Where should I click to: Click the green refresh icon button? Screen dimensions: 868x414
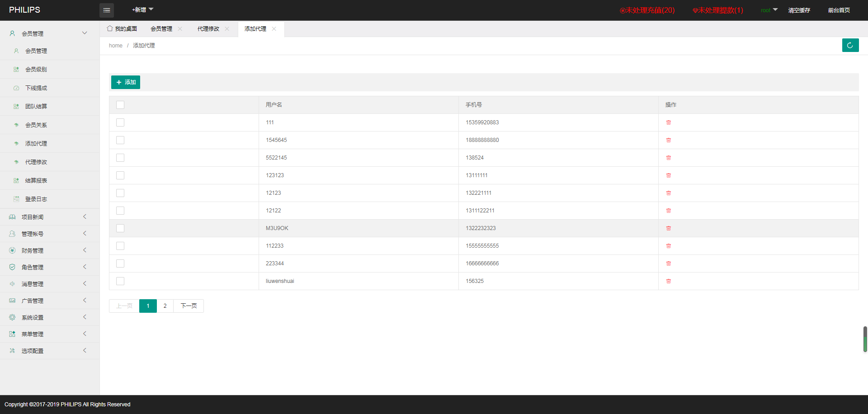(850, 45)
